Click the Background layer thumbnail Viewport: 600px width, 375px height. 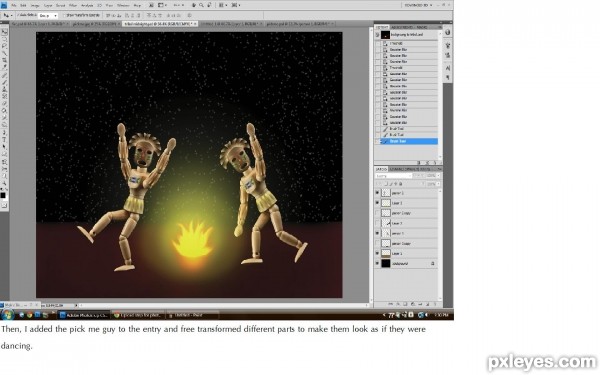tap(386, 264)
